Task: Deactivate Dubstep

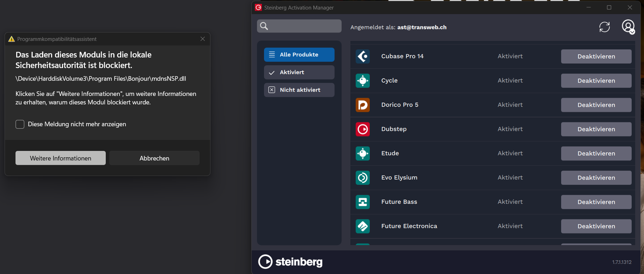Action: tap(596, 129)
